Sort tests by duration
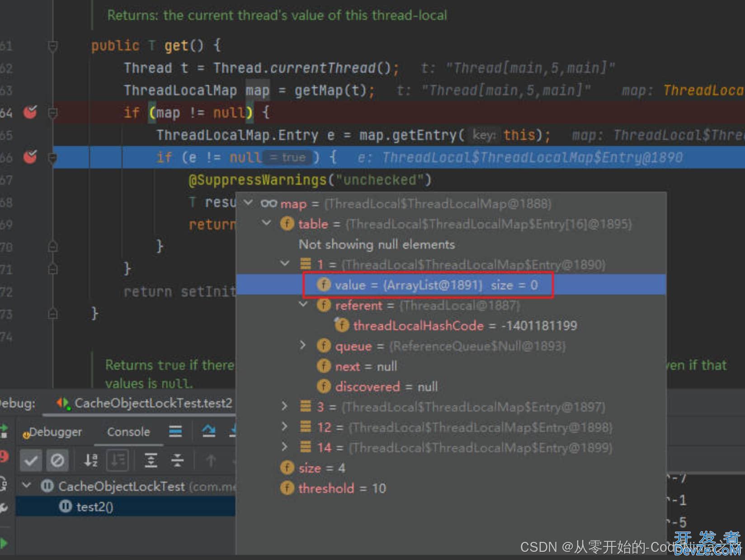Viewport: 745px width, 560px height. 118,461
